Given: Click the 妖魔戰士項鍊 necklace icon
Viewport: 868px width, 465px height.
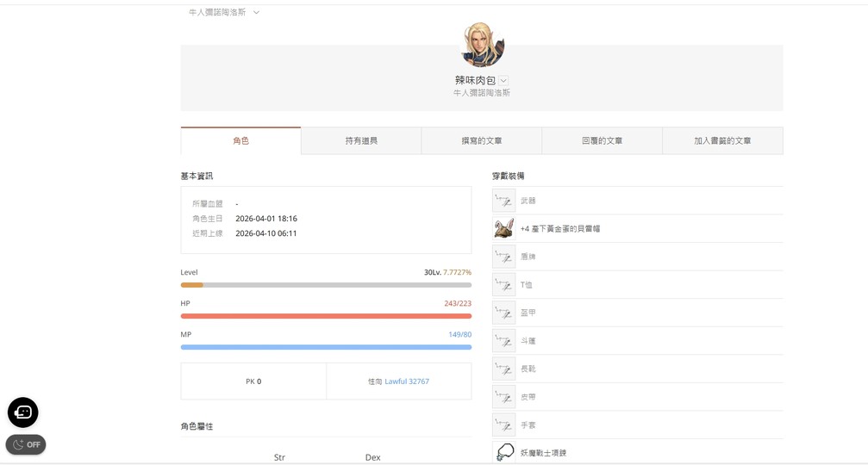Looking at the screenshot, I should [x=503, y=452].
